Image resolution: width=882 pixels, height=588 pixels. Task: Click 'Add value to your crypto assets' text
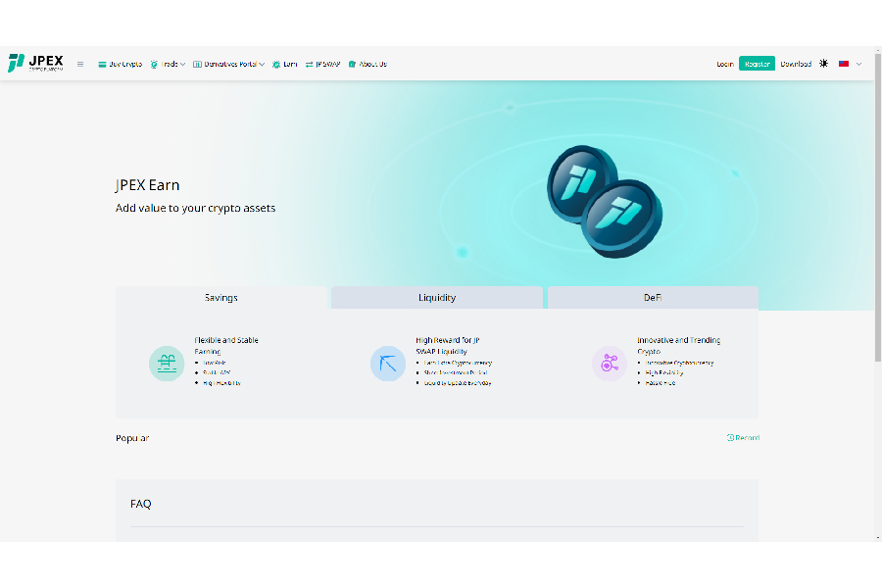(x=195, y=208)
